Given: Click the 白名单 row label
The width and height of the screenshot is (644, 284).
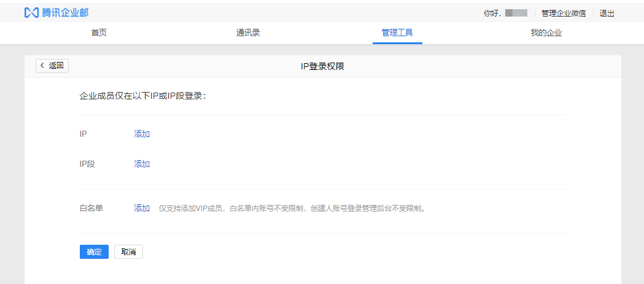Looking at the screenshot, I should pyautogui.click(x=91, y=208).
